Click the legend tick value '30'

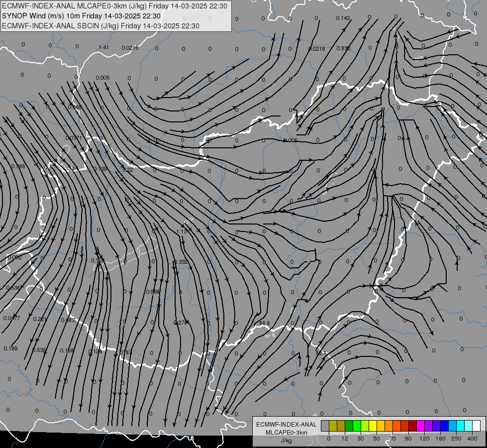click(x=361, y=439)
